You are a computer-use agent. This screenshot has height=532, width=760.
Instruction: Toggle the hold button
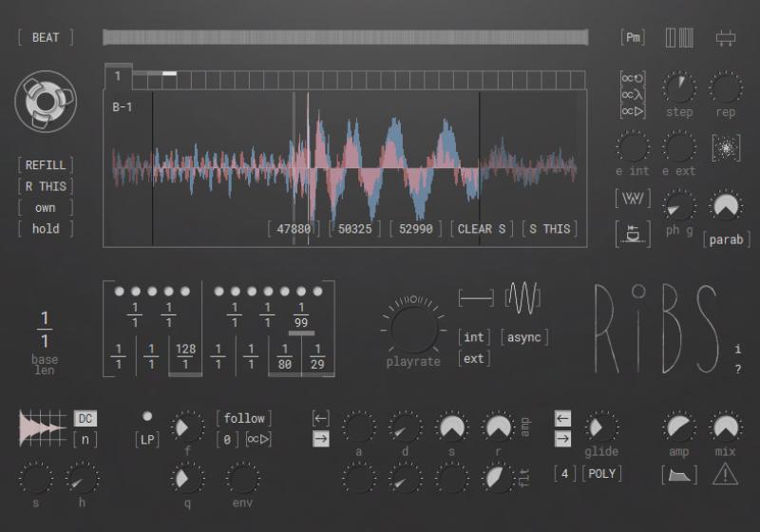[x=46, y=229]
